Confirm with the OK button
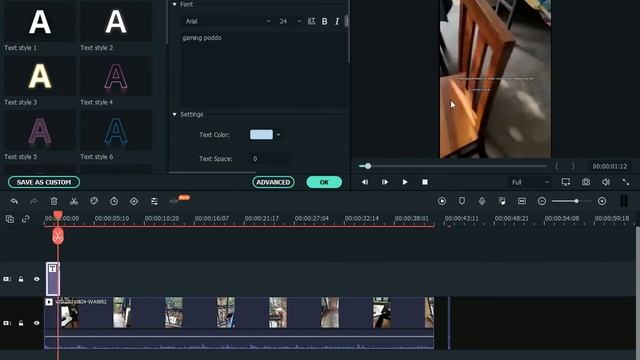This screenshot has width=640, height=360. coord(324,182)
